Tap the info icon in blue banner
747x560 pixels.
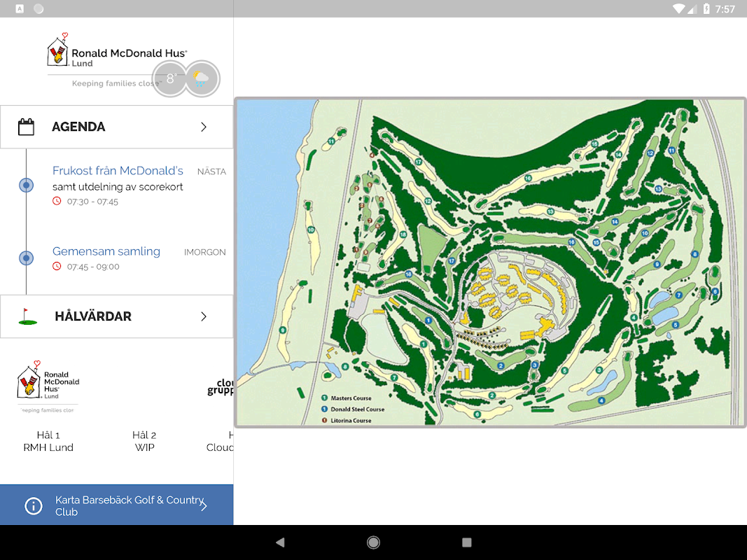click(34, 505)
